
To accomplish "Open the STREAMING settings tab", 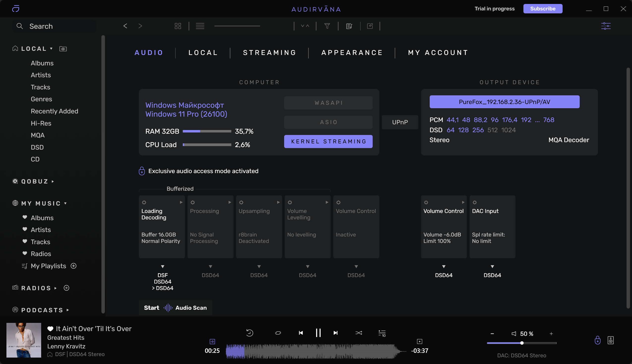I will 270,52.
